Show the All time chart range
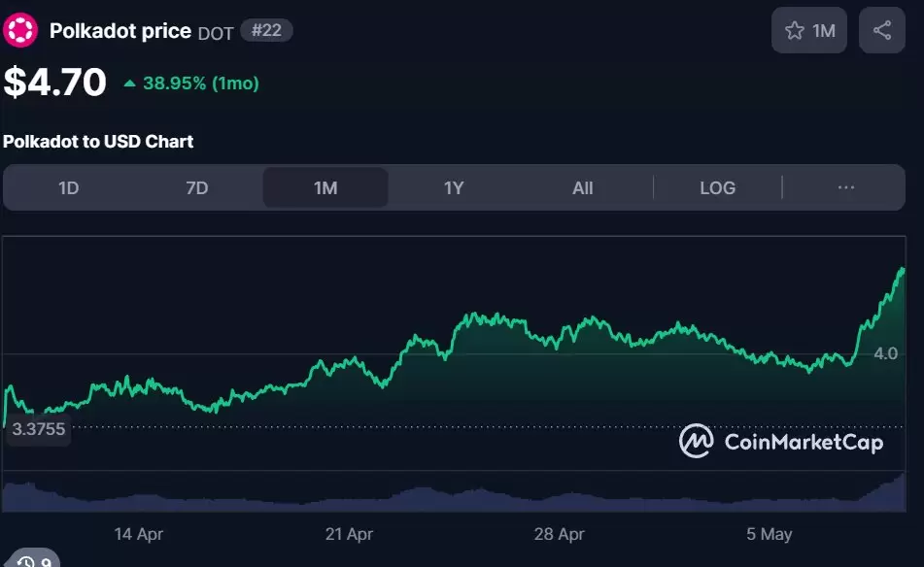 [582, 187]
